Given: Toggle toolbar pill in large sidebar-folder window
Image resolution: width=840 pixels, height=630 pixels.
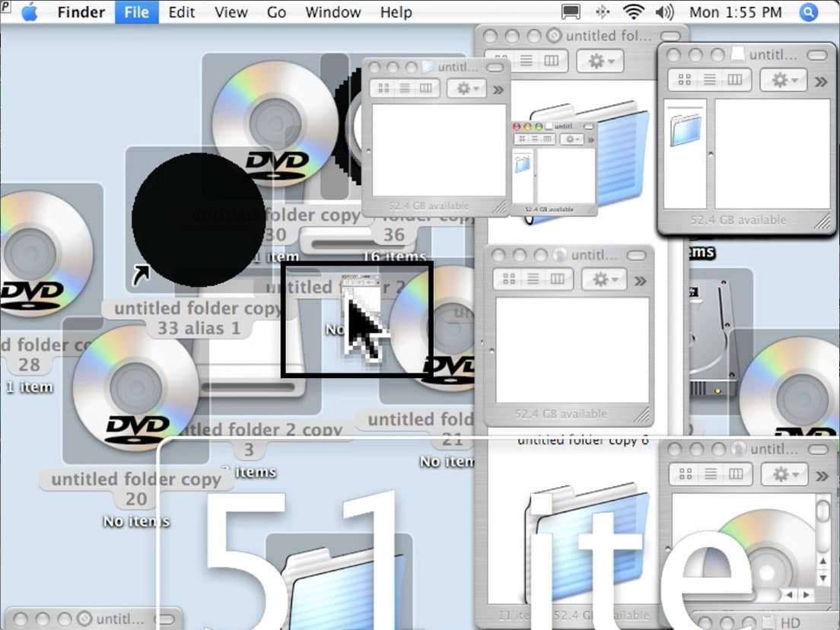Looking at the screenshot, I should (817, 56).
